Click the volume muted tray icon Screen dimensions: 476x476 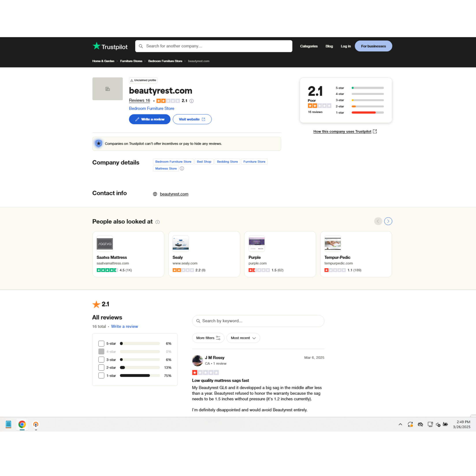point(438,424)
